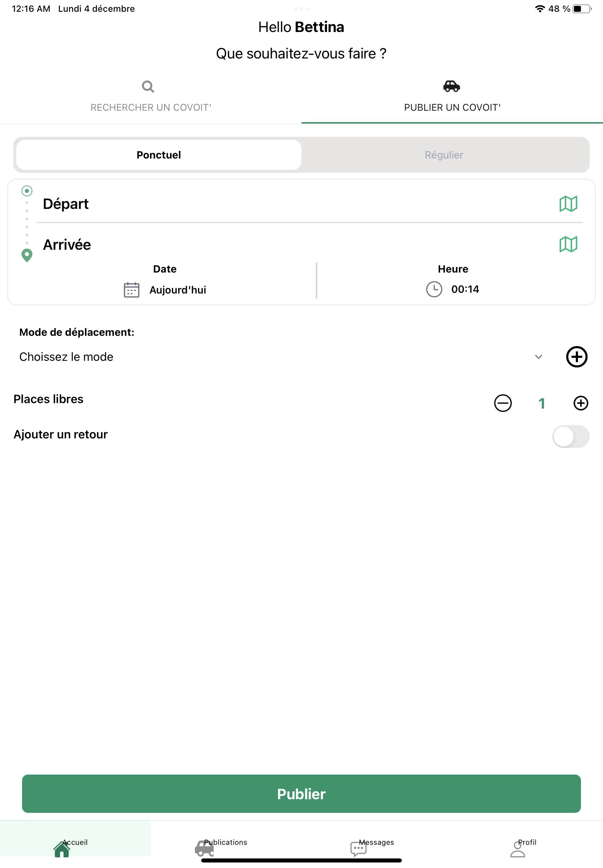Select the Ponctuel segment
This screenshot has width=603, height=868.
tap(159, 155)
